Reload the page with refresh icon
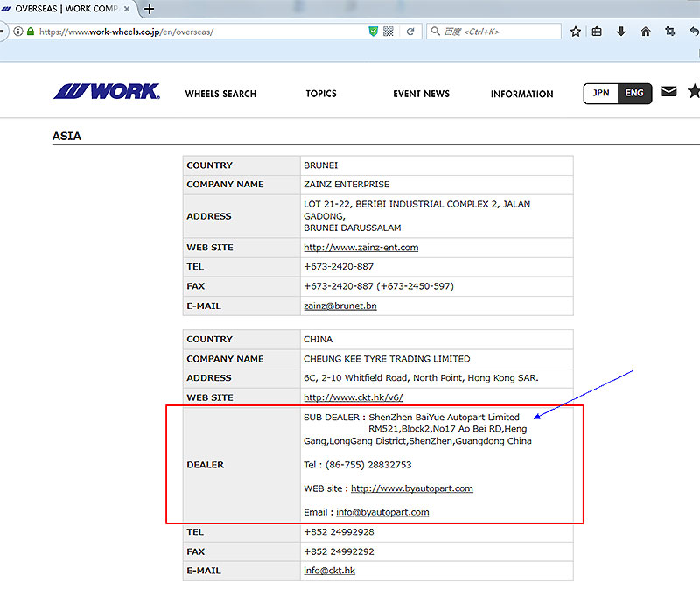 pyautogui.click(x=410, y=32)
